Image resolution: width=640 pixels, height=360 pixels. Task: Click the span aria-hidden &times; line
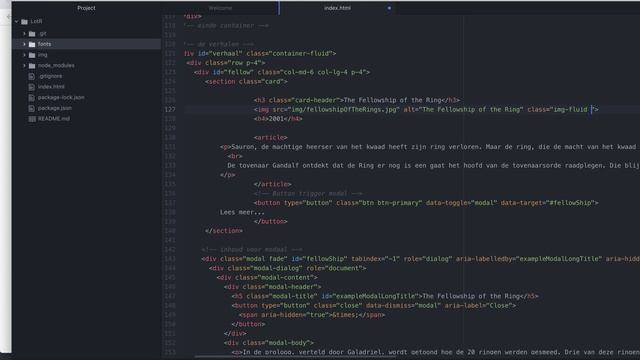[312, 315]
